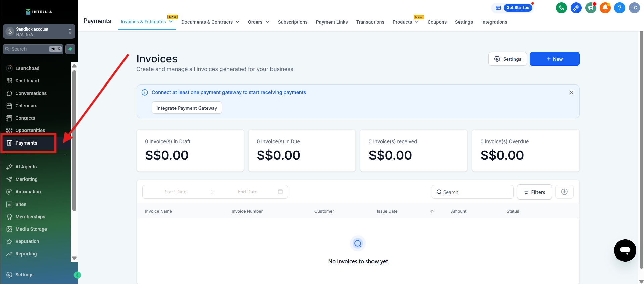Open the blue help question mark icon

pos(620,8)
